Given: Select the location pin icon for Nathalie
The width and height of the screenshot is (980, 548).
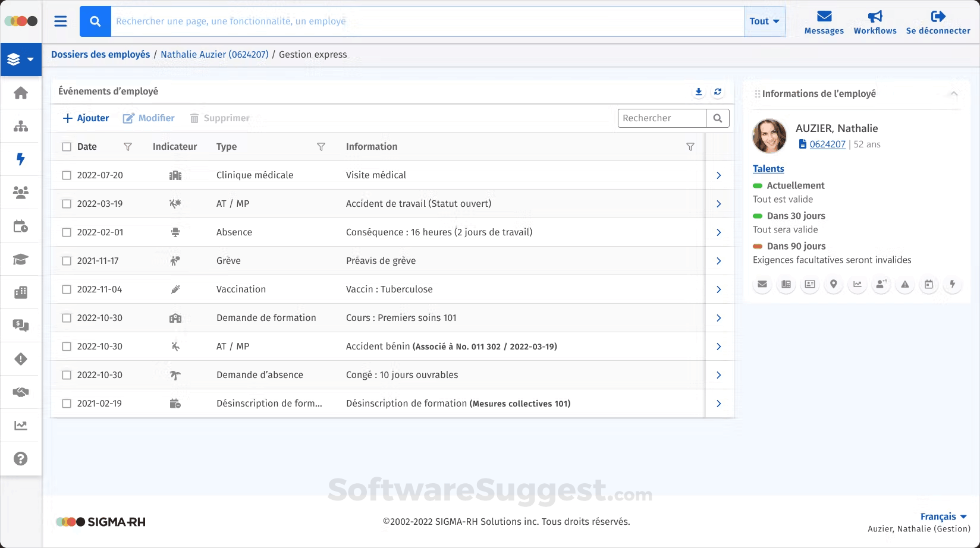Looking at the screenshot, I should click(833, 285).
